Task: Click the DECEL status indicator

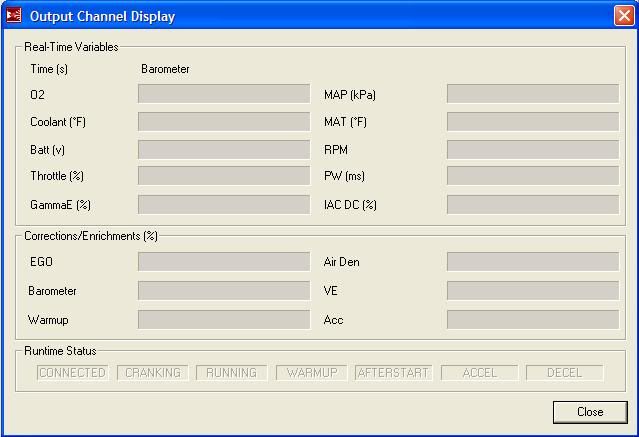Action: click(x=564, y=373)
